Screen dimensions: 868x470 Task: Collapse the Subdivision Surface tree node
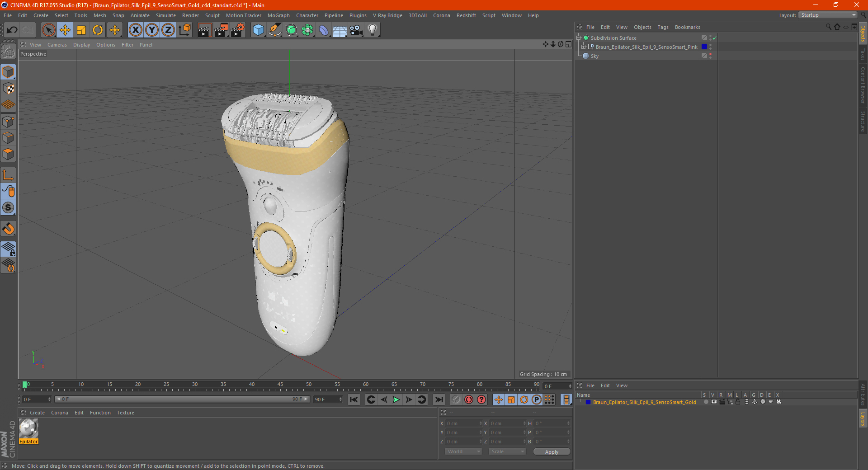[579, 38]
